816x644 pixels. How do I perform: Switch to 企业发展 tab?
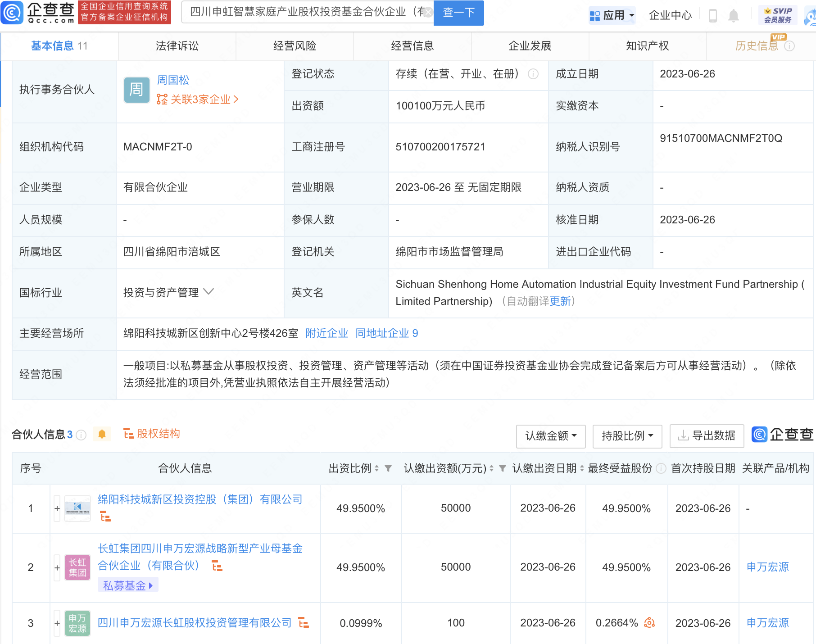530,46
